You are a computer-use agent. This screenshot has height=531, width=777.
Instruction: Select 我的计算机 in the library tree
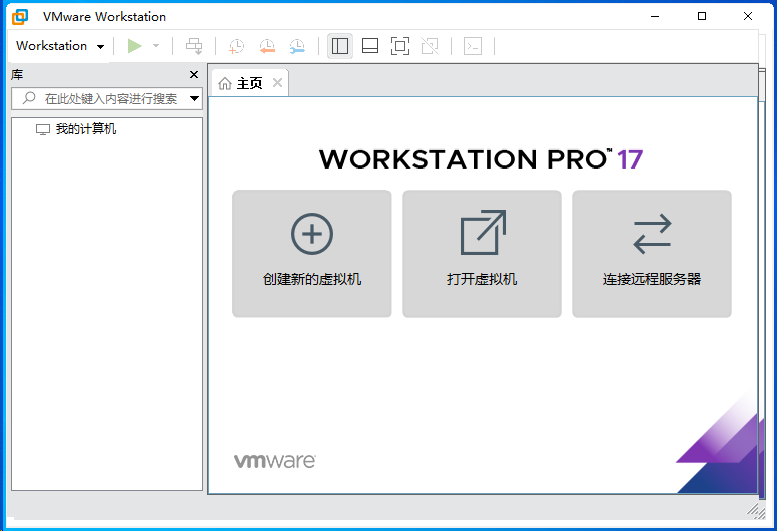76,129
